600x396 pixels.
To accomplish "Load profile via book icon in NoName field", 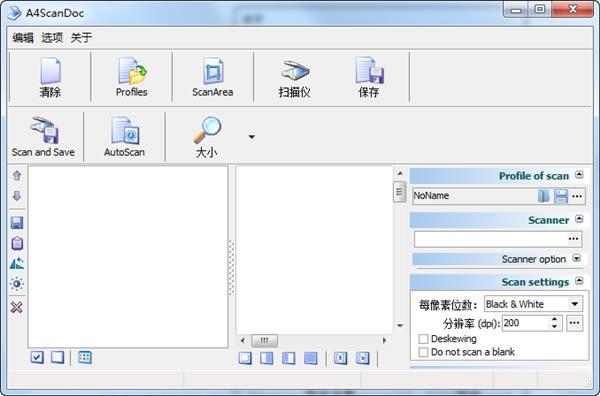I will click(x=543, y=196).
